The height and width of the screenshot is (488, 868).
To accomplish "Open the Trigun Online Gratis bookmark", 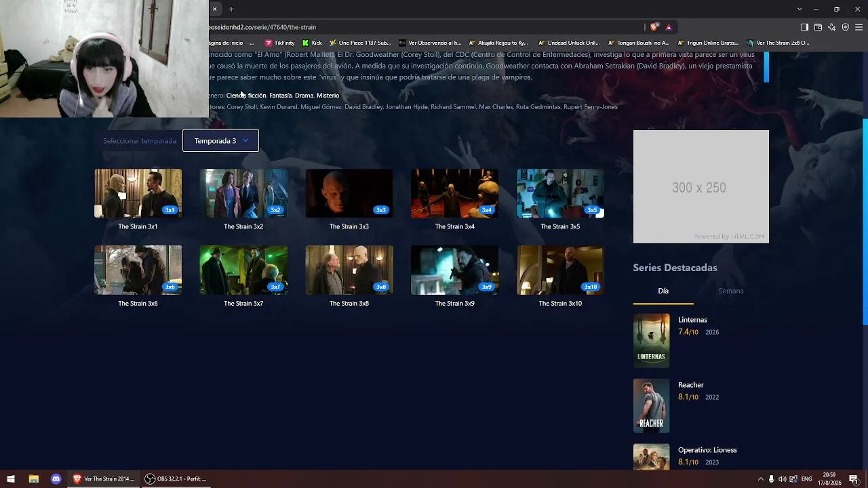I will pos(708,43).
